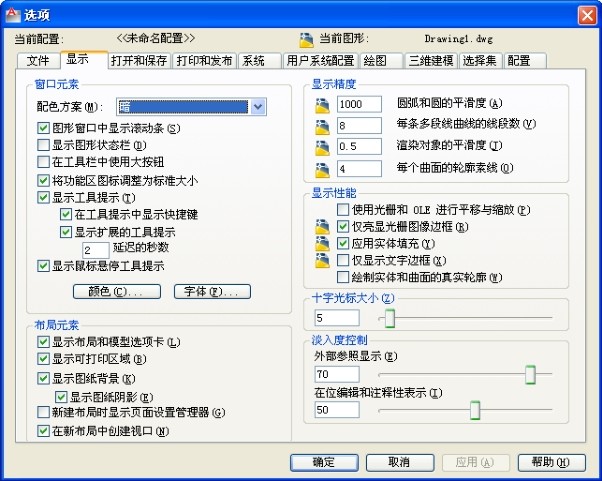The height and width of the screenshot is (481, 602).
Task: Click drawing icon beside 渲染对象的平滑度
Action: [322, 148]
